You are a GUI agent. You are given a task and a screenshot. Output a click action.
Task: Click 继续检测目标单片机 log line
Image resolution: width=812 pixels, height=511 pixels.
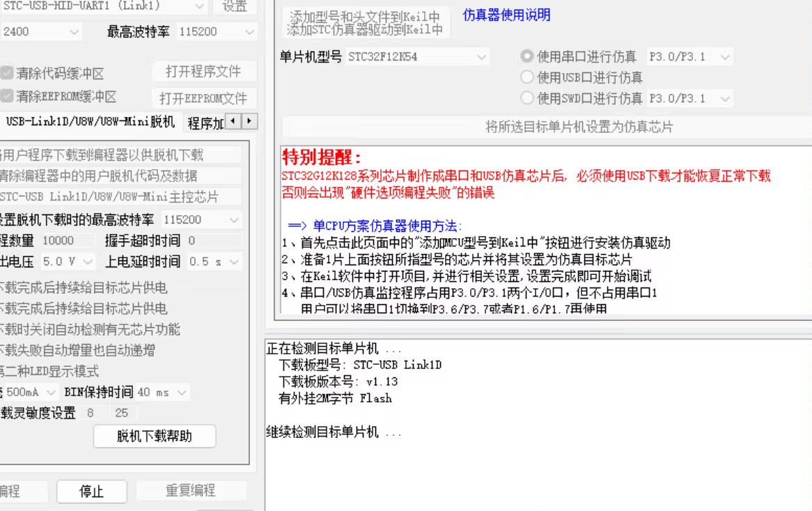334,432
